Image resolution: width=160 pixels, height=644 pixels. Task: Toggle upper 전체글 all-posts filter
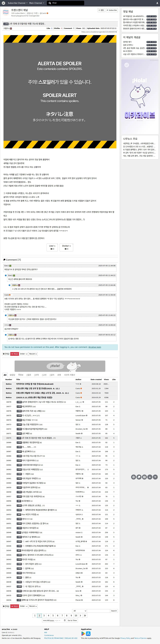[6, 354]
